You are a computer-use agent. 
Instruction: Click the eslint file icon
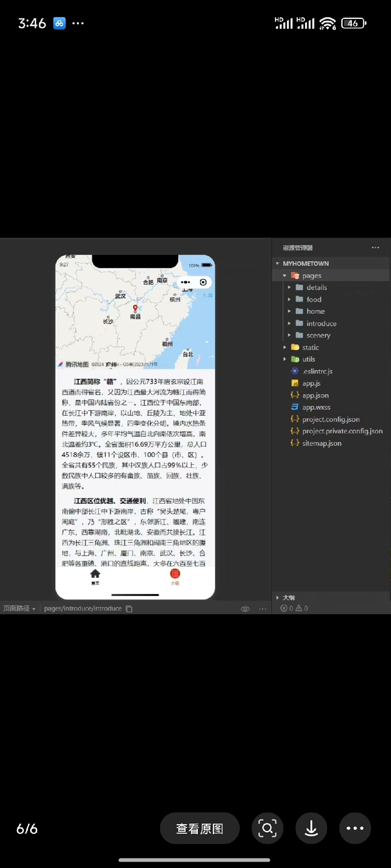click(295, 371)
